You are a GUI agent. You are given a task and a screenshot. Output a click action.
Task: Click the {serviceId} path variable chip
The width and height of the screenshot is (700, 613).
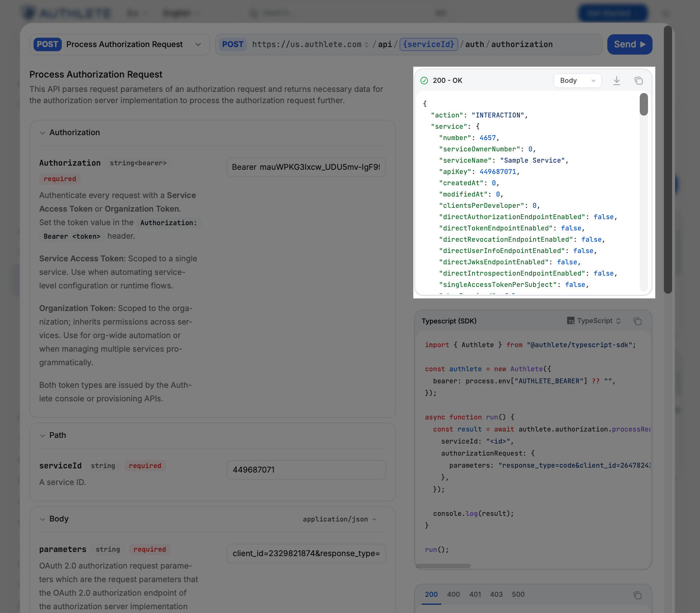click(x=429, y=44)
